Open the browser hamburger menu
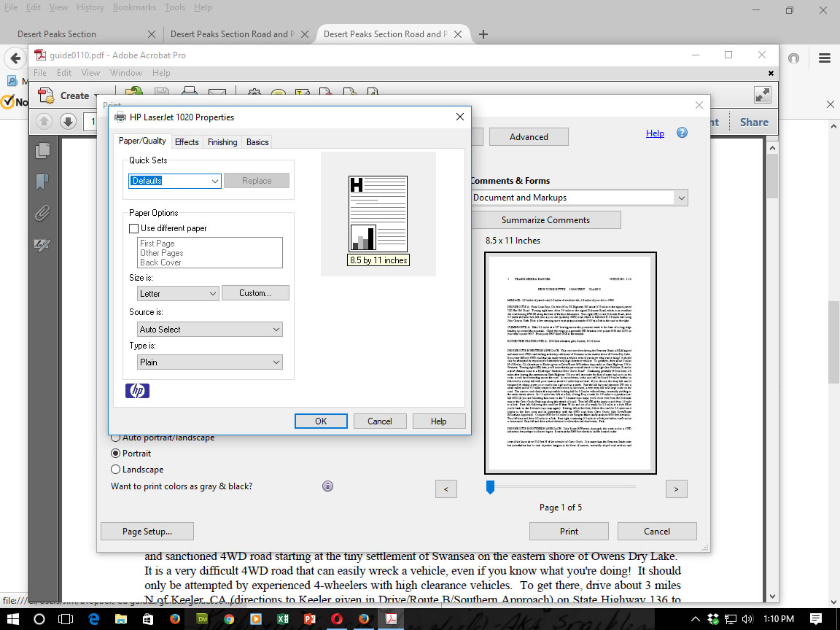This screenshot has width=840, height=630. pos(825,58)
